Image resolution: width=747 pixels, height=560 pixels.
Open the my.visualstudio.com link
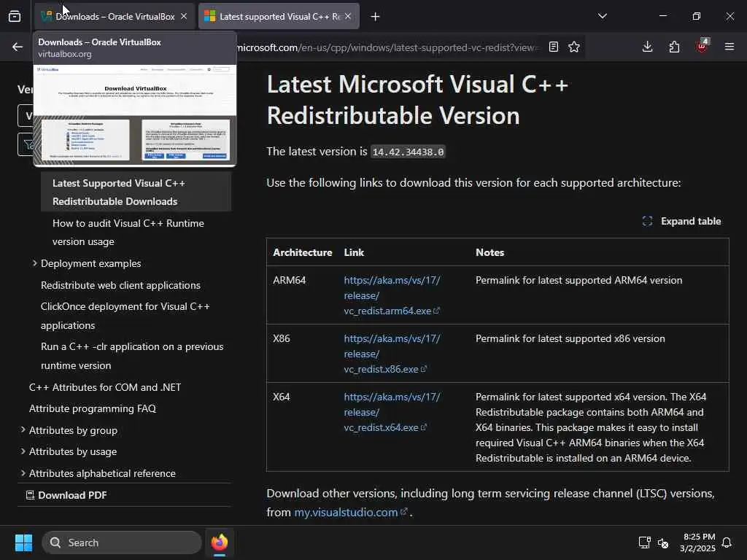coord(351,513)
